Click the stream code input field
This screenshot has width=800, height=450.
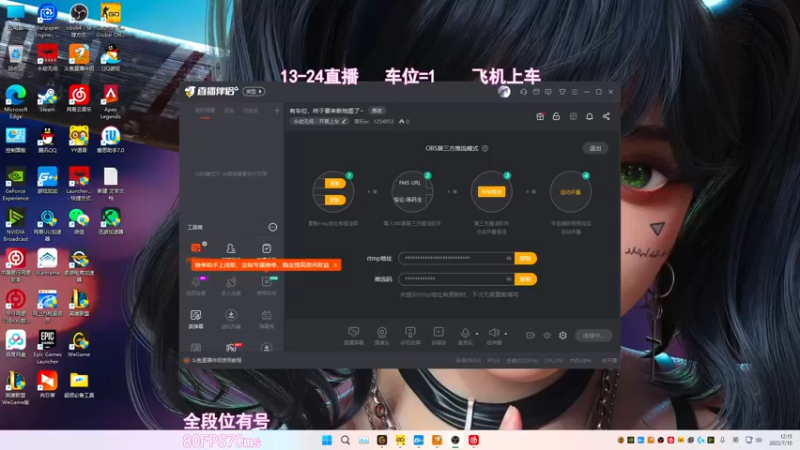click(x=456, y=279)
